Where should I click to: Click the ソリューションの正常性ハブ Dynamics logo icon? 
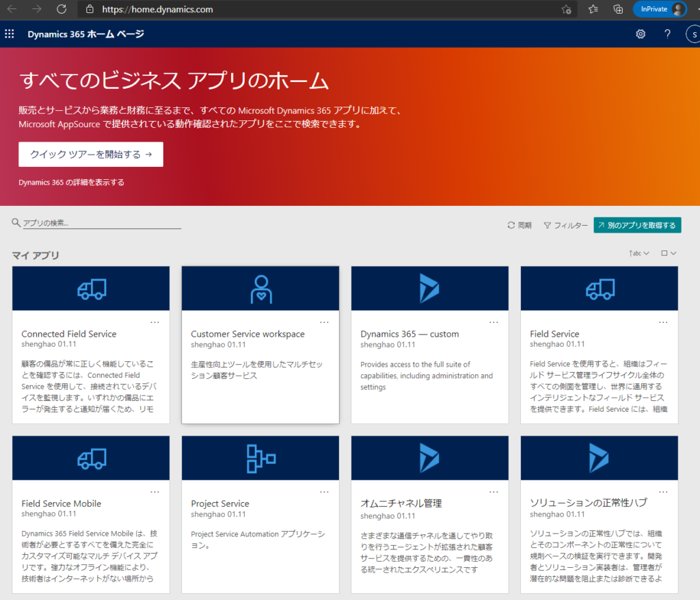[x=599, y=458]
